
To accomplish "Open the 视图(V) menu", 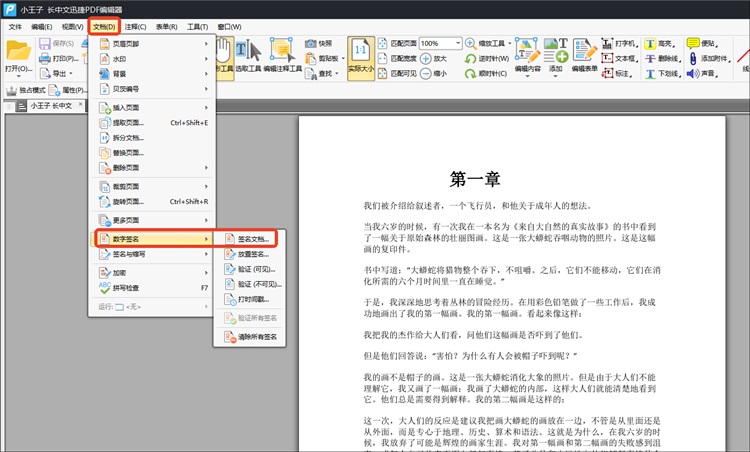I will [x=73, y=27].
